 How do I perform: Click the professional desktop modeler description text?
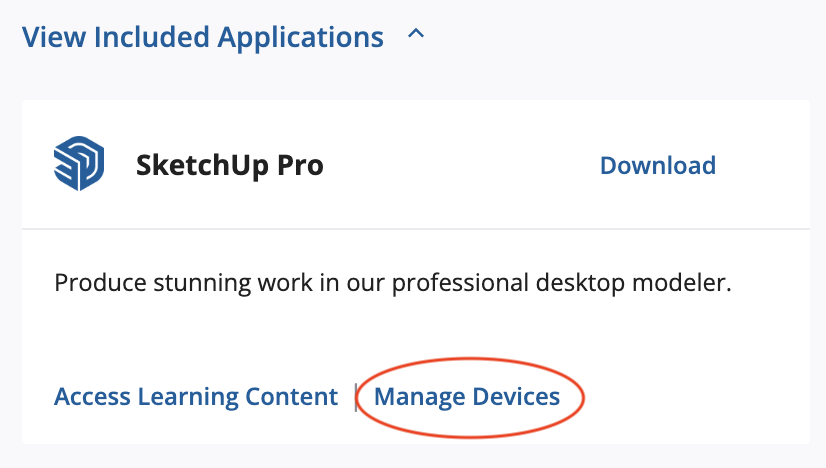click(x=393, y=283)
